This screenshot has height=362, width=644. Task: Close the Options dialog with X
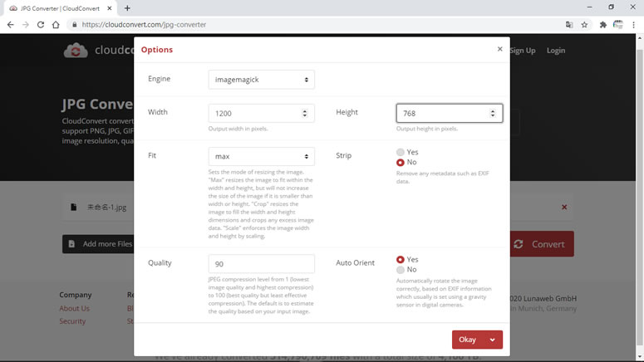(x=500, y=49)
